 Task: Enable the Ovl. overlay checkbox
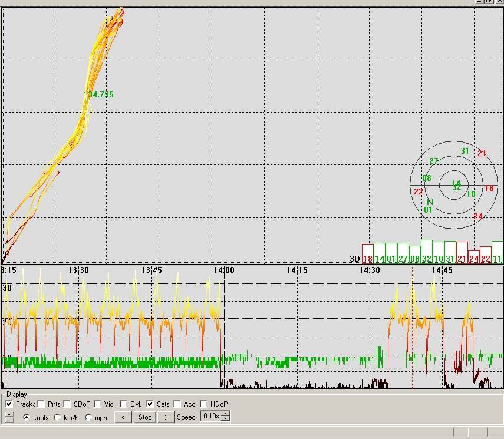click(123, 404)
